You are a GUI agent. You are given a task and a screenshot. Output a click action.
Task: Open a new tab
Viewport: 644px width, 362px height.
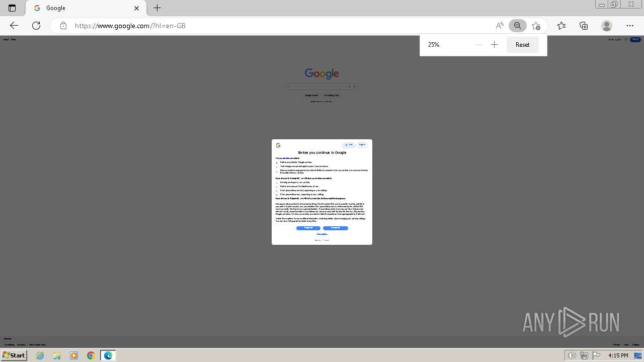pos(157,8)
